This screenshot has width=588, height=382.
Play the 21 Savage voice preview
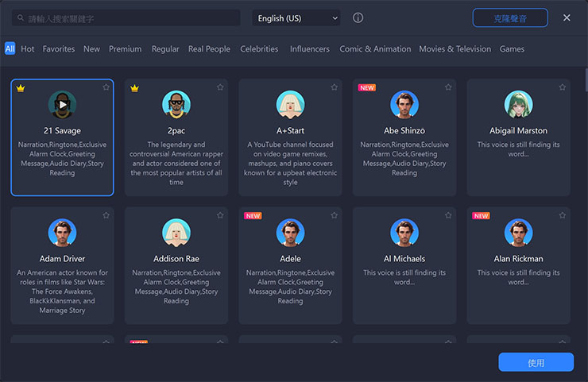pos(62,104)
